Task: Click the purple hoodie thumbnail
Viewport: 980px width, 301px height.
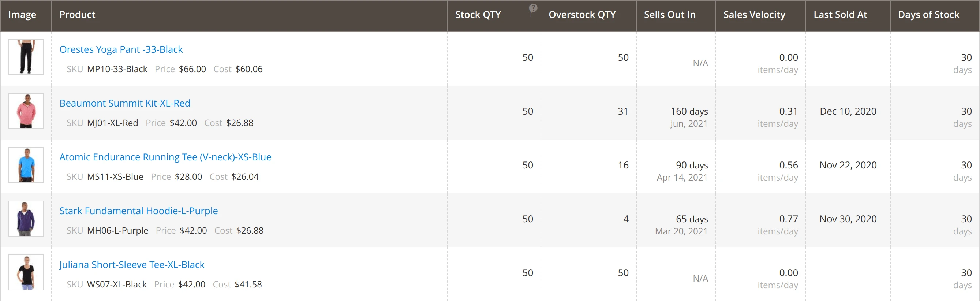Action: coord(26,218)
